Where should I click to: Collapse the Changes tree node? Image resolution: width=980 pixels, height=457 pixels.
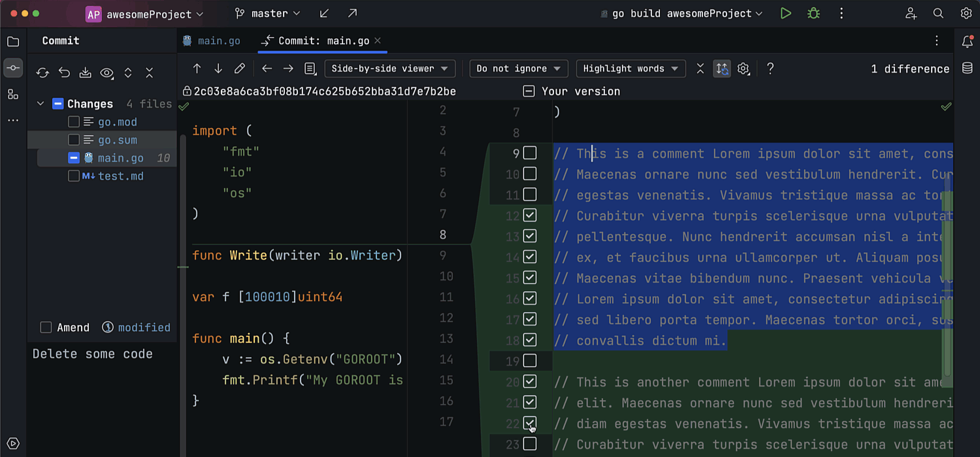[x=41, y=104]
